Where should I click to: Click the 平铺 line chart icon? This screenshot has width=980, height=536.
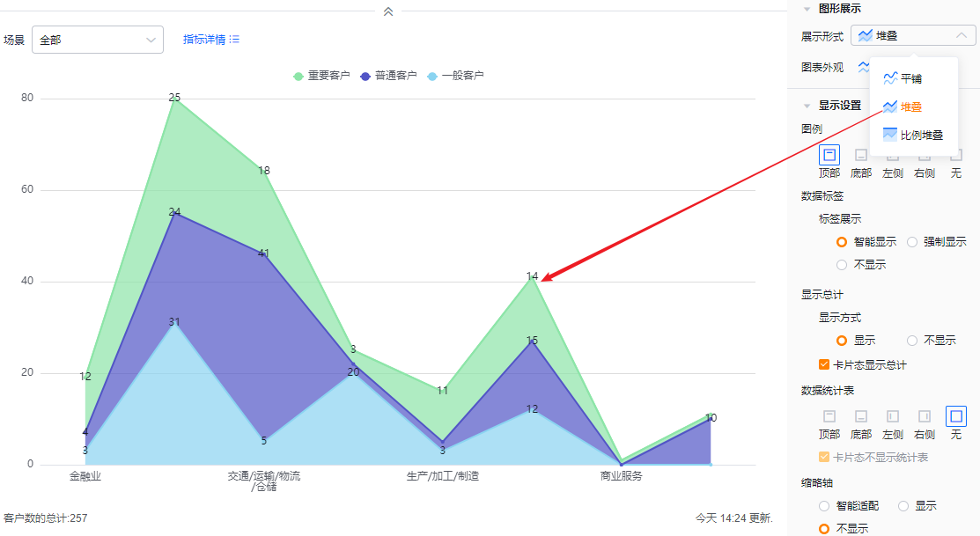click(890, 78)
